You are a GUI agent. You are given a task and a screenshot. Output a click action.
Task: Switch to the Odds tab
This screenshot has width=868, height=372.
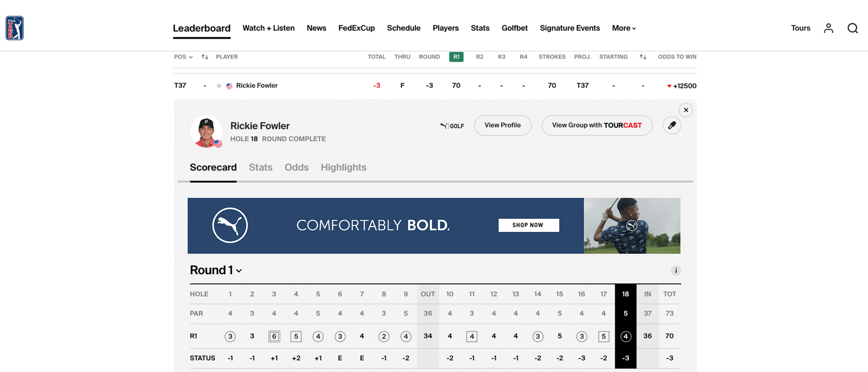296,167
